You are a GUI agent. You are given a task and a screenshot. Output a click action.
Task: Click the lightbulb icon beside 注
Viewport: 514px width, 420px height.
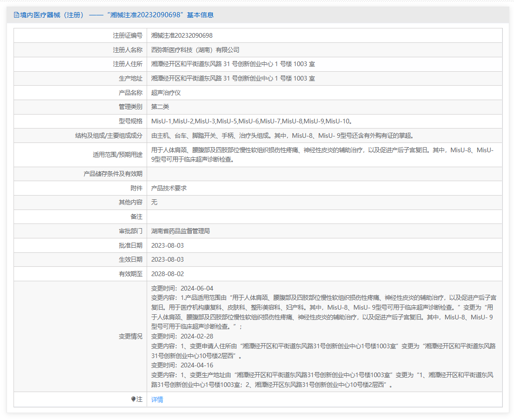tap(133, 400)
